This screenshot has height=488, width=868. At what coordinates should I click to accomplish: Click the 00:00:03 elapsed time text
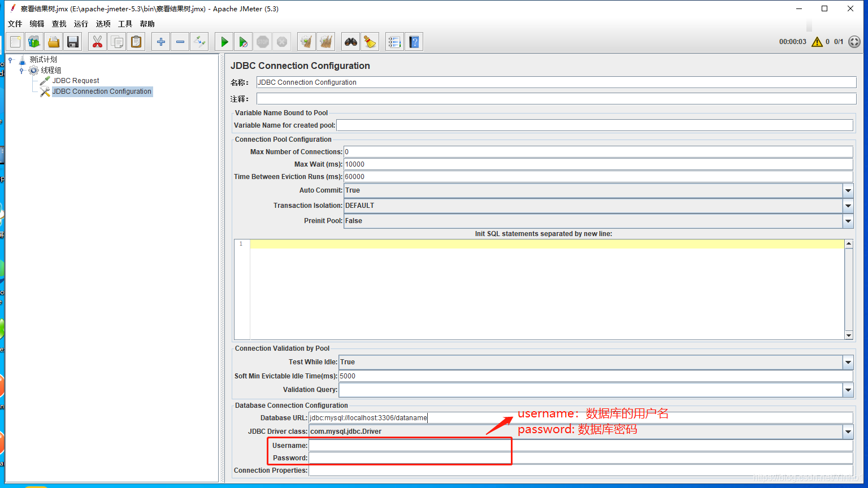point(792,42)
